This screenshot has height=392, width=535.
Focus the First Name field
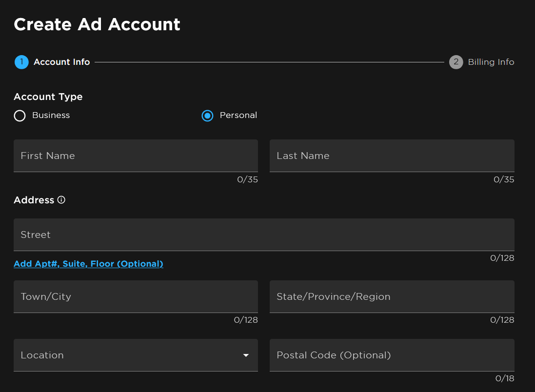point(136,156)
